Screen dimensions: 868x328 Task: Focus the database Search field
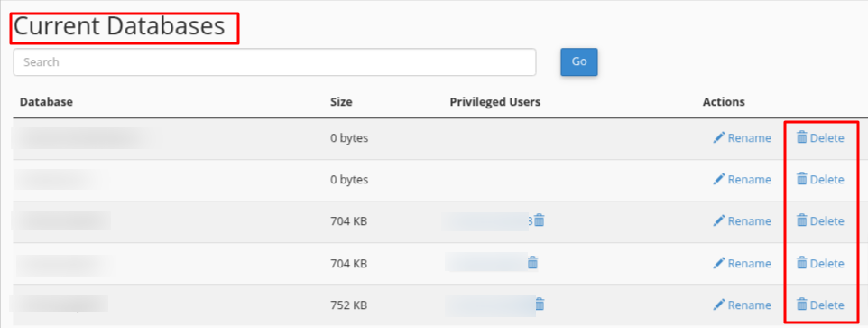point(274,62)
